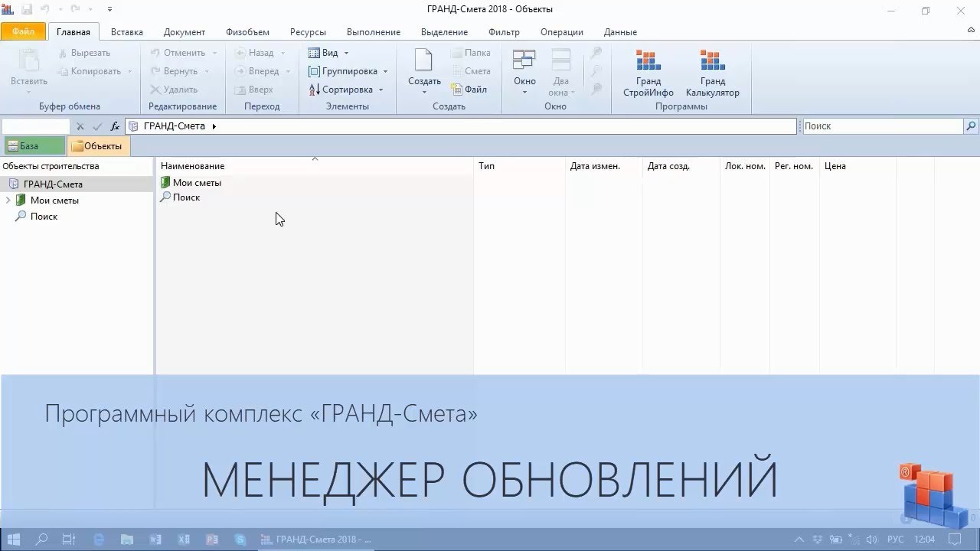
Task: Open File Explorer from the taskbar
Action: (x=127, y=539)
